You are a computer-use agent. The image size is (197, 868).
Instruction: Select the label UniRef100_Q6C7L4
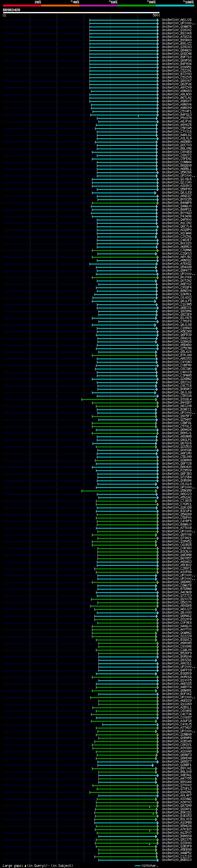[x=177, y=226]
